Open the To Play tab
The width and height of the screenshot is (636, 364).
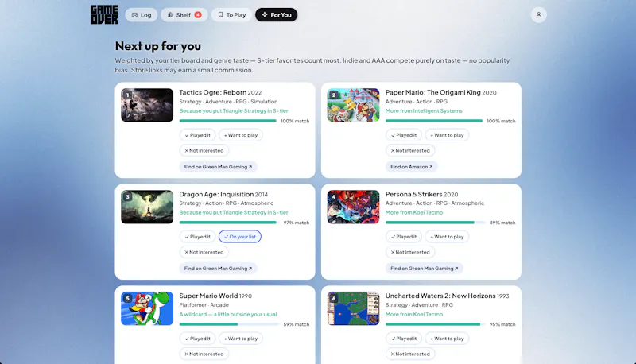click(231, 15)
